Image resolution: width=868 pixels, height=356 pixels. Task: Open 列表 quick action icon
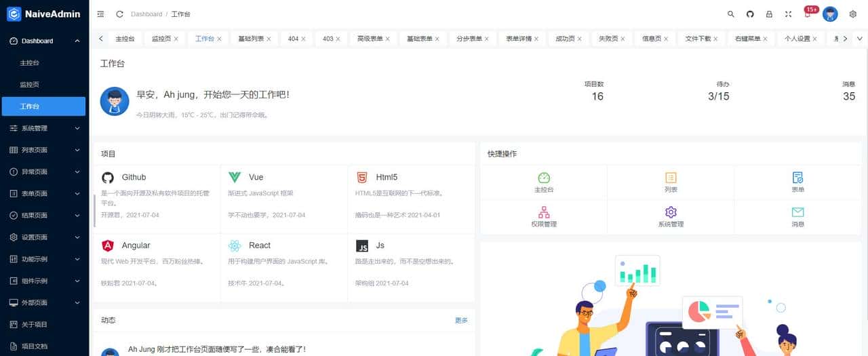(x=671, y=178)
